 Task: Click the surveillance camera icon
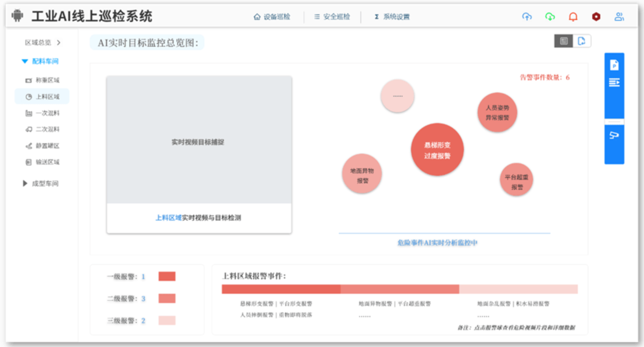[x=614, y=135]
